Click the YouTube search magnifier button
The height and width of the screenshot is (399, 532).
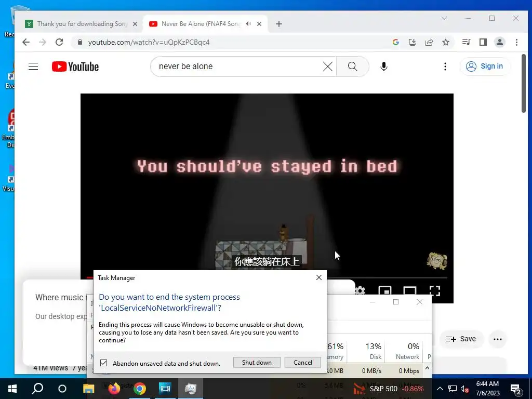[353, 66]
